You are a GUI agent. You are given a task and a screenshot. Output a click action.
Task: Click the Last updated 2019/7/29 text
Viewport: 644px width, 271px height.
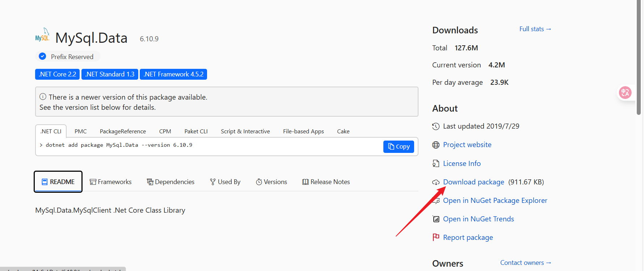pos(481,126)
